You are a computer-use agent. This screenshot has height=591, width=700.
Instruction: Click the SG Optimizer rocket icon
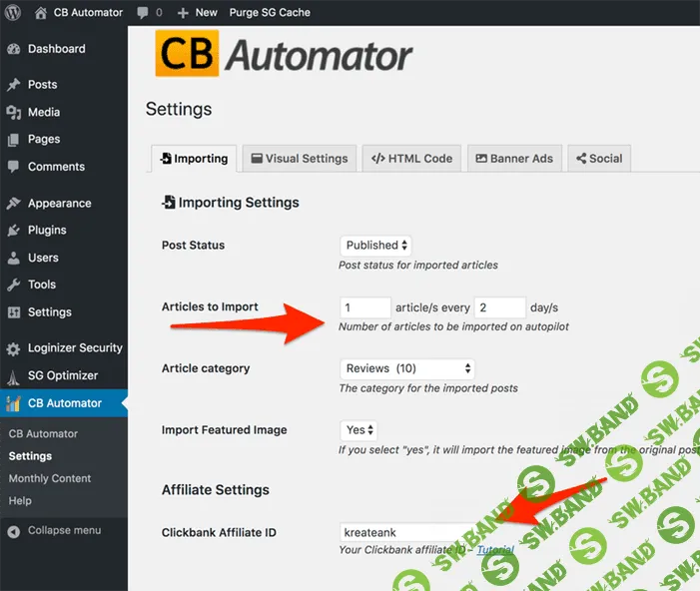pos(13,376)
